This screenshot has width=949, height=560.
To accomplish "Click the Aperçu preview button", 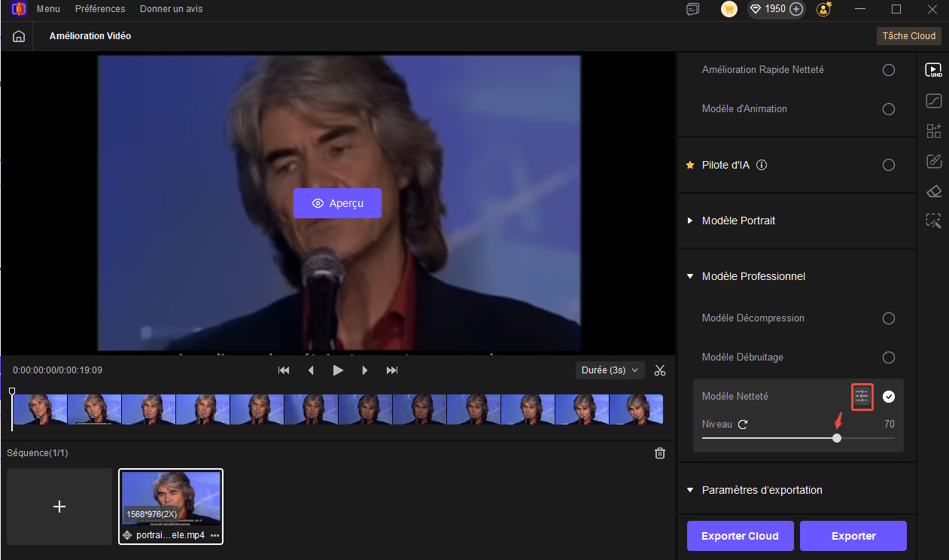I will pyautogui.click(x=337, y=203).
